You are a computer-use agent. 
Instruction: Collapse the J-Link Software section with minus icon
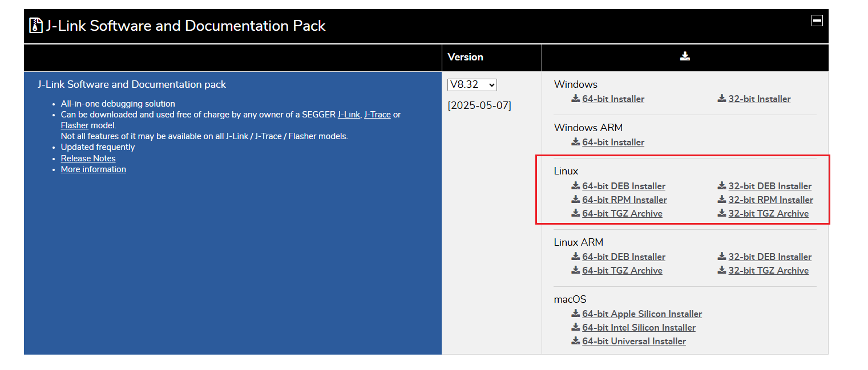click(817, 21)
